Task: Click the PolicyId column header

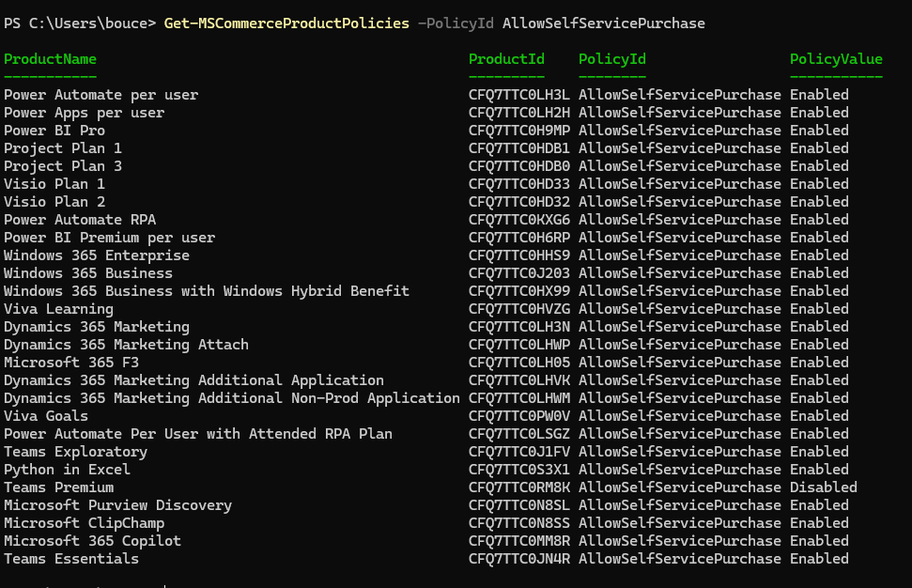Action: 611,59
